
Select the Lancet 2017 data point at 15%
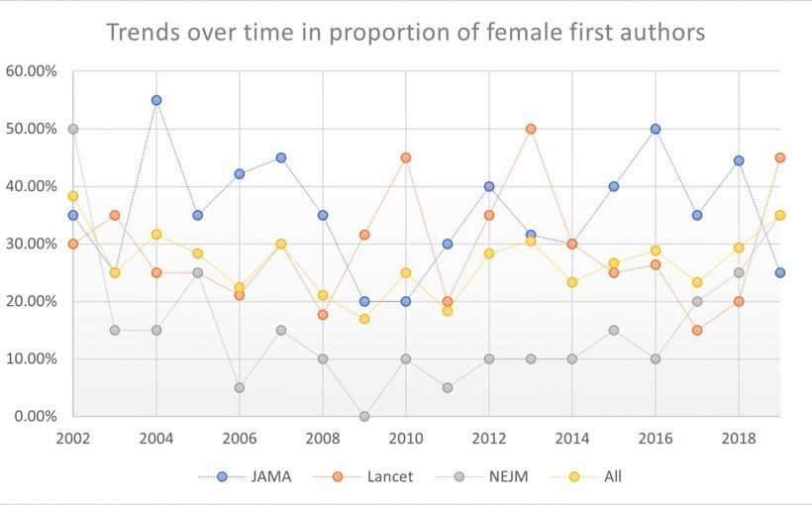697,330
